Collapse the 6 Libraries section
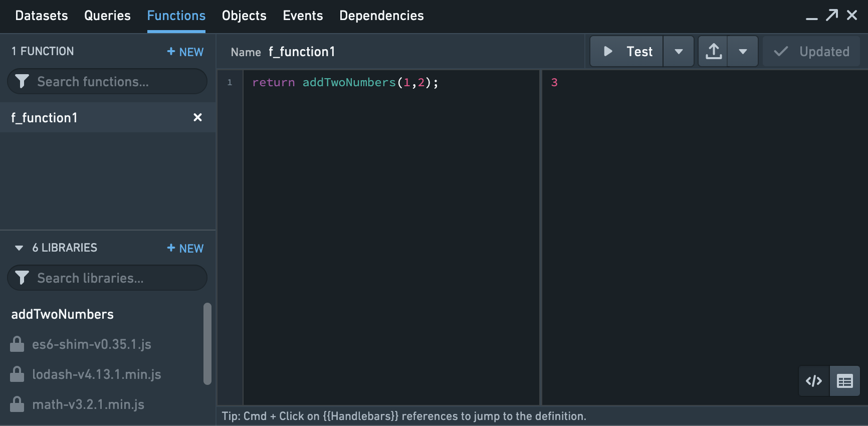 19,248
